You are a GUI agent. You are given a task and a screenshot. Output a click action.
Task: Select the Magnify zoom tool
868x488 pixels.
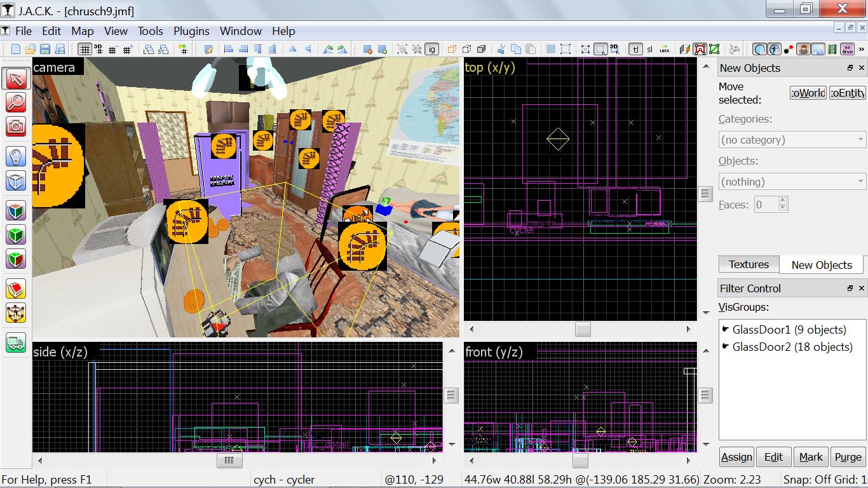(16, 102)
